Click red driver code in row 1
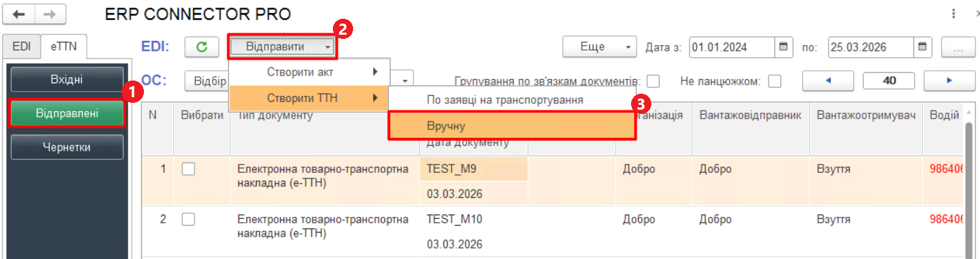Screen dimensions: 980x259 tap(945, 169)
